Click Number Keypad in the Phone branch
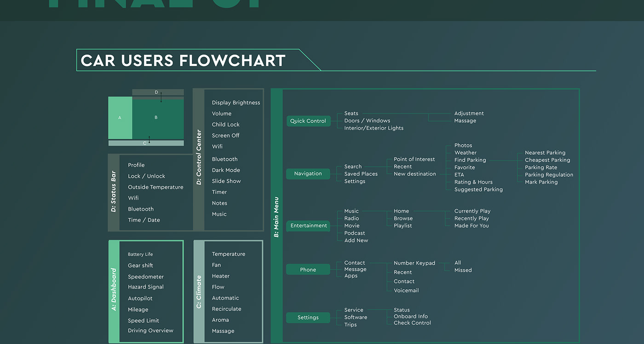 point(414,263)
